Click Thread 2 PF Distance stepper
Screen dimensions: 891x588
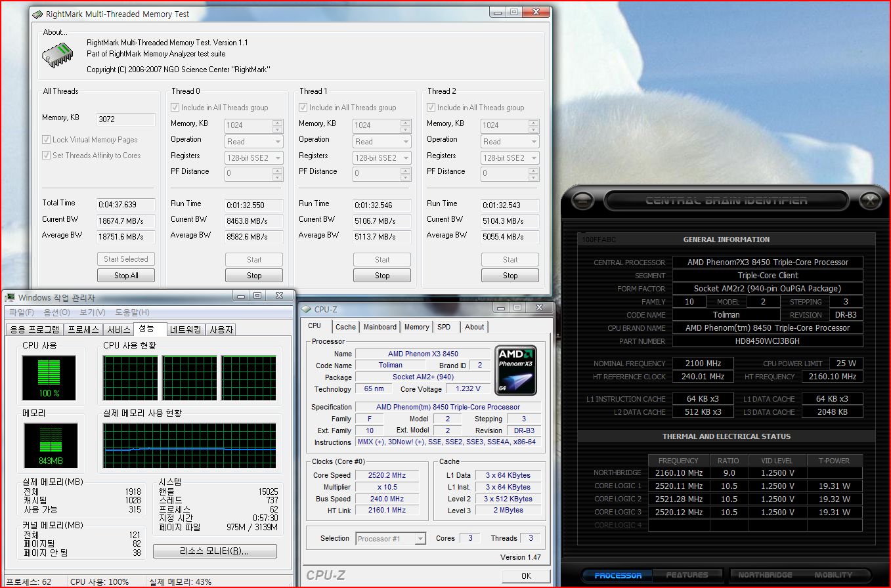coord(534,174)
